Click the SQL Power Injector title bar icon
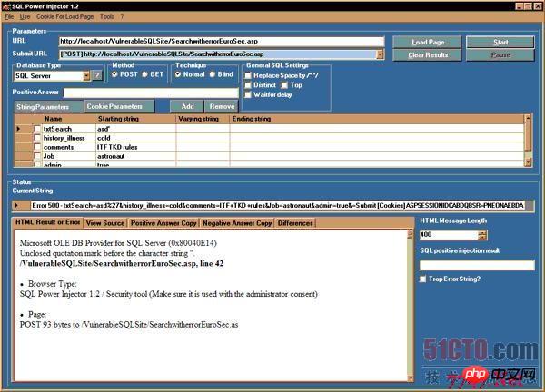The height and width of the screenshot is (392, 545). (x=6, y=6)
